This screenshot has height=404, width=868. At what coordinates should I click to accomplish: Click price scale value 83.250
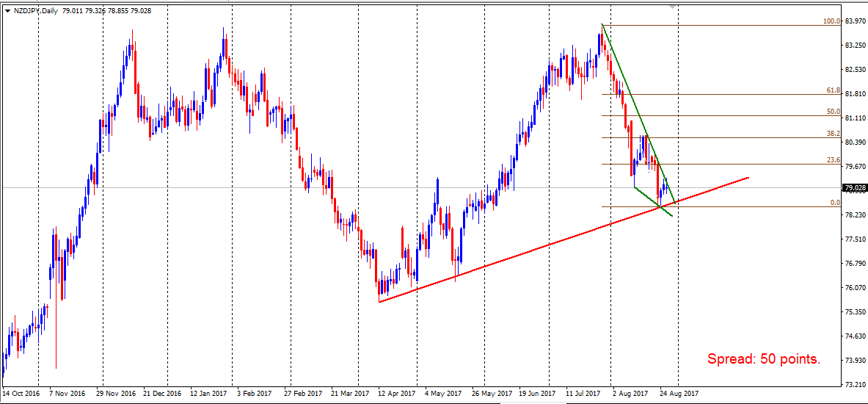point(856,46)
